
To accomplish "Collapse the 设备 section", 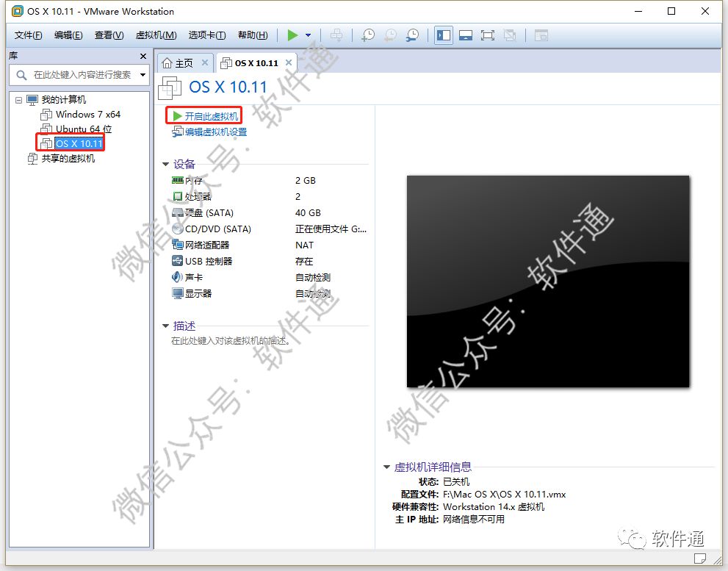I will tap(166, 164).
